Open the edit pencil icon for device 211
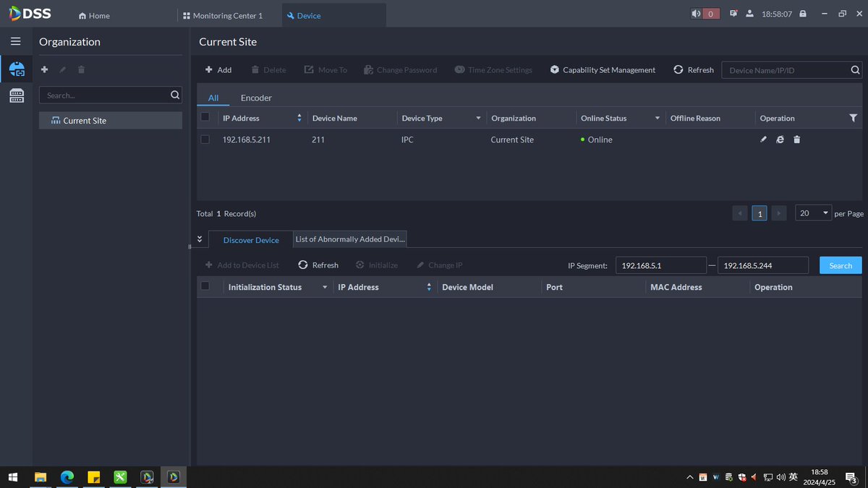Image resolution: width=868 pixels, height=488 pixels. point(763,140)
